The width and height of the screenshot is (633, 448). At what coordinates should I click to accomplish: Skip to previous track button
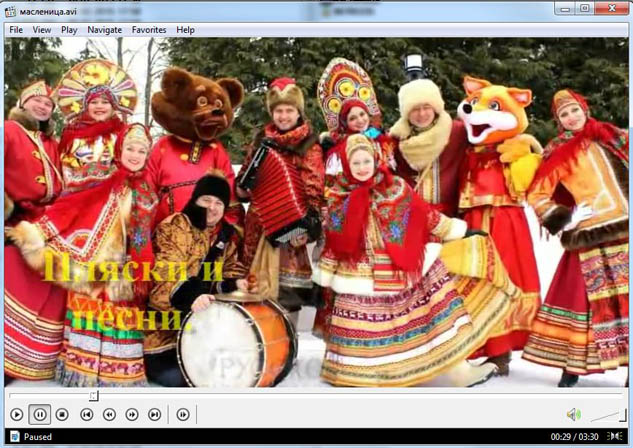pyautogui.click(x=86, y=415)
